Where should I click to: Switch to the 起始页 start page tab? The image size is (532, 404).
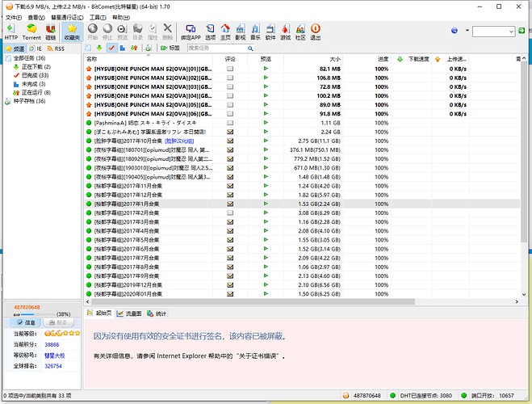(x=99, y=313)
